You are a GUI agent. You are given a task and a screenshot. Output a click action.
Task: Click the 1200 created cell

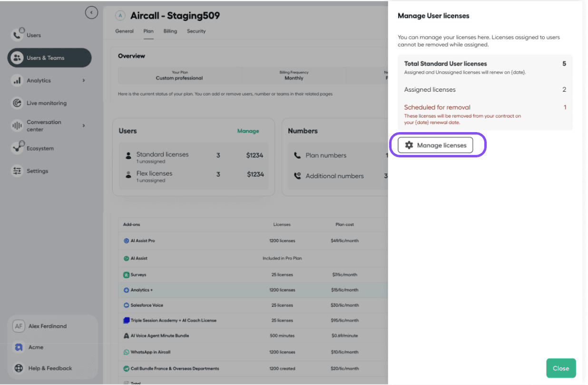click(x=282, y=369)
